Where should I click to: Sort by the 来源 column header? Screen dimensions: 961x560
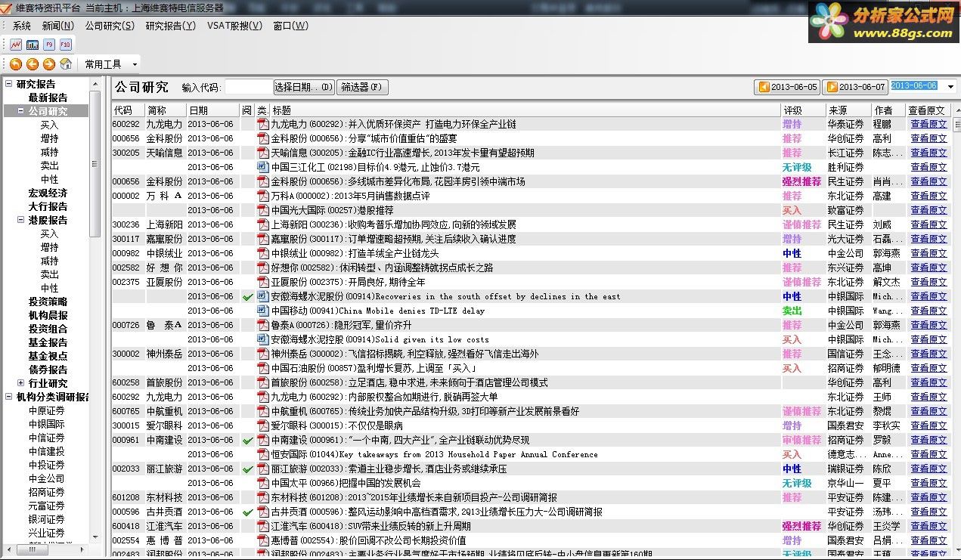pos(848,110)
